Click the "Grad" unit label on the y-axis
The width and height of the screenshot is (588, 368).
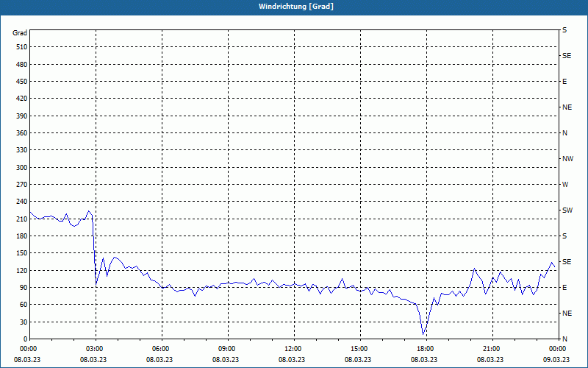pyautogui.click(x=20, y=33)
